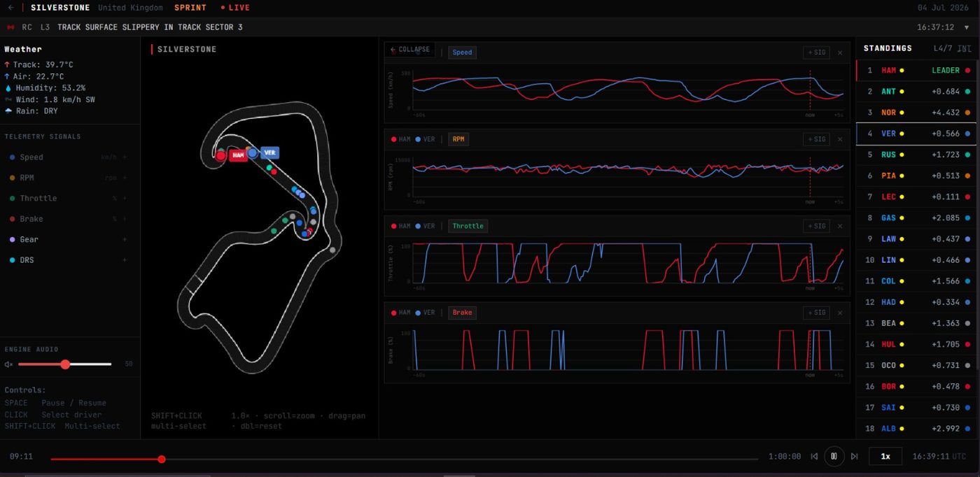Add Gear signal with its plus icon

(125, 239)
